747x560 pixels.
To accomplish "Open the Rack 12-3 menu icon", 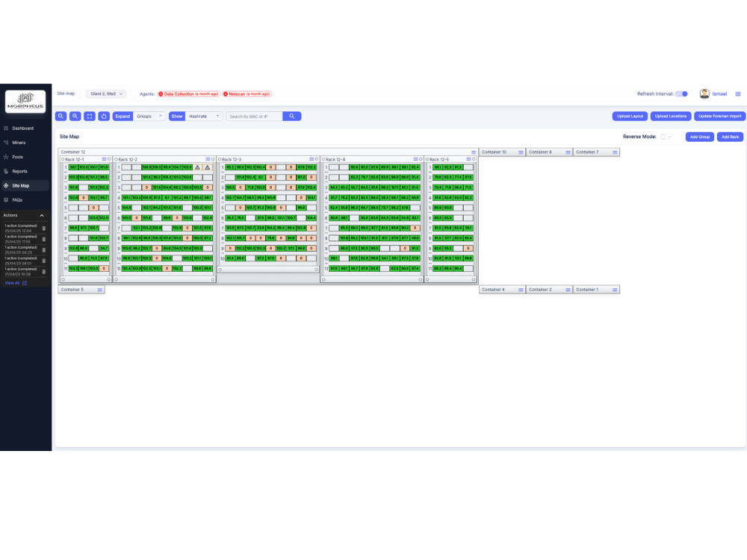I will pyautogui.click(x=311, y=159).
